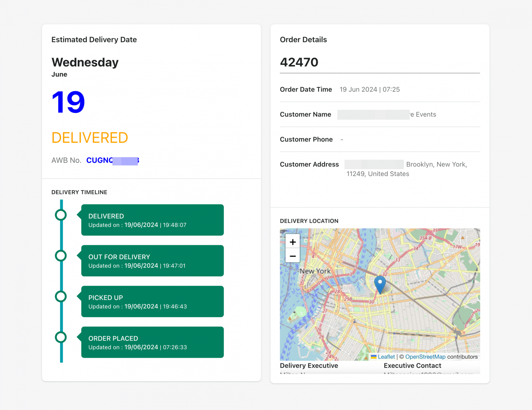Click the postal text 11249, United States
Viewport: 532px width, 410px height.
pyautogui.click(x=378, y=174)
